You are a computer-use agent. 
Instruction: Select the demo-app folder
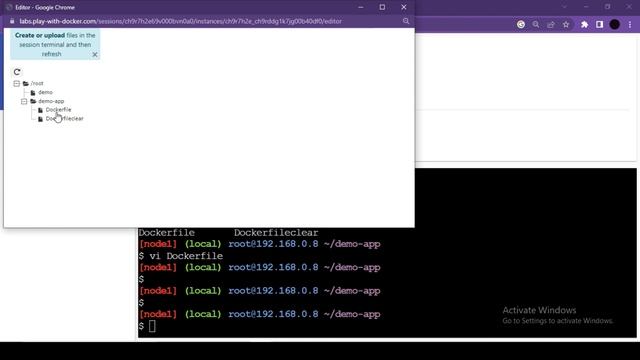pyautogui.click(x=51, y=101)
